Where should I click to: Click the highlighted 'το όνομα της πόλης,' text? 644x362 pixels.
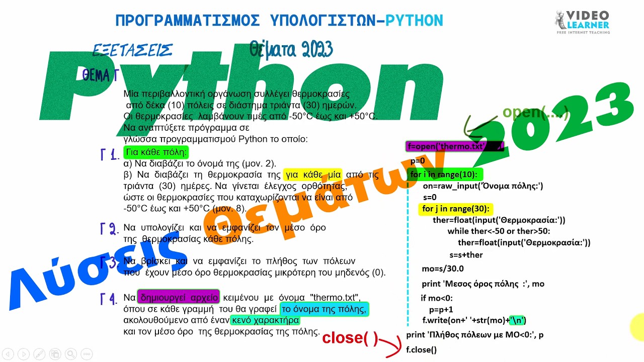point(325,309)
